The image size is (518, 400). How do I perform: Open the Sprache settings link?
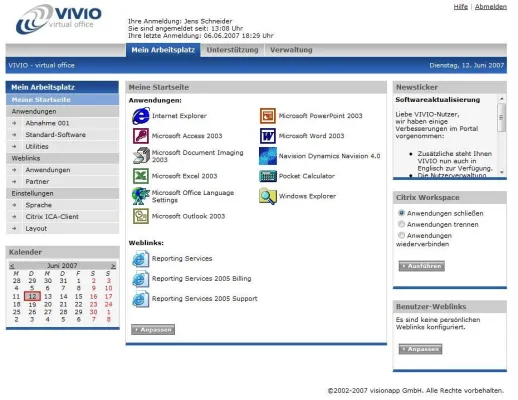click(x=39, y=205)
